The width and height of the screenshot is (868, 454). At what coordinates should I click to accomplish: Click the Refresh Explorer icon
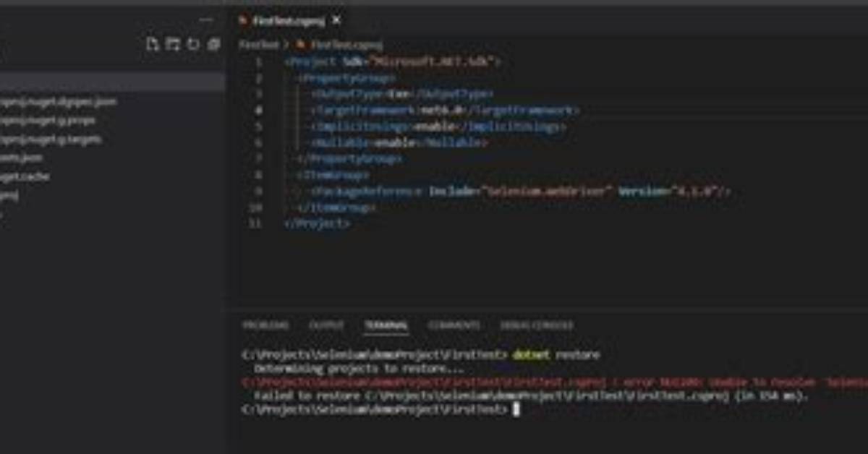coord(193,45)
